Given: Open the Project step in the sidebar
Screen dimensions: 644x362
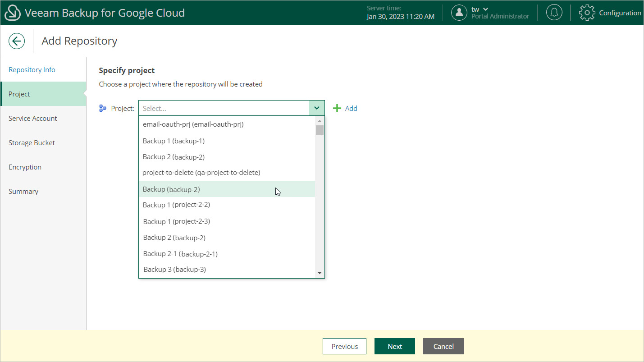Looking at the screenshot, I should click(43, 94).
